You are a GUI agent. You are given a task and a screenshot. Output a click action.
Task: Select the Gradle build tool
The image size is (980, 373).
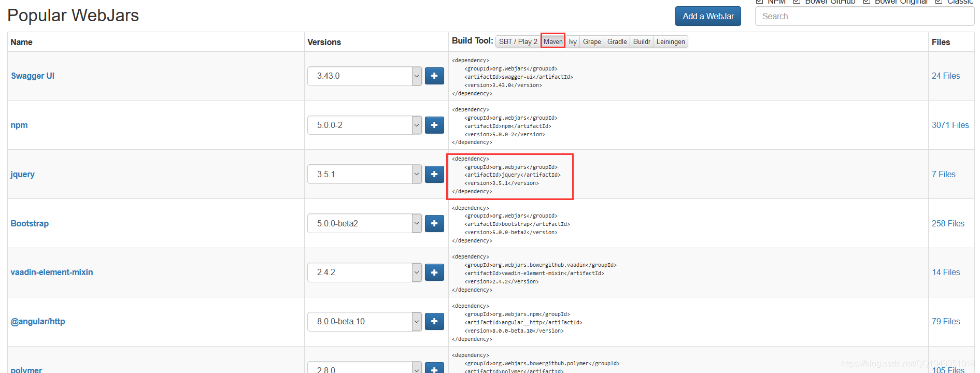617,41
